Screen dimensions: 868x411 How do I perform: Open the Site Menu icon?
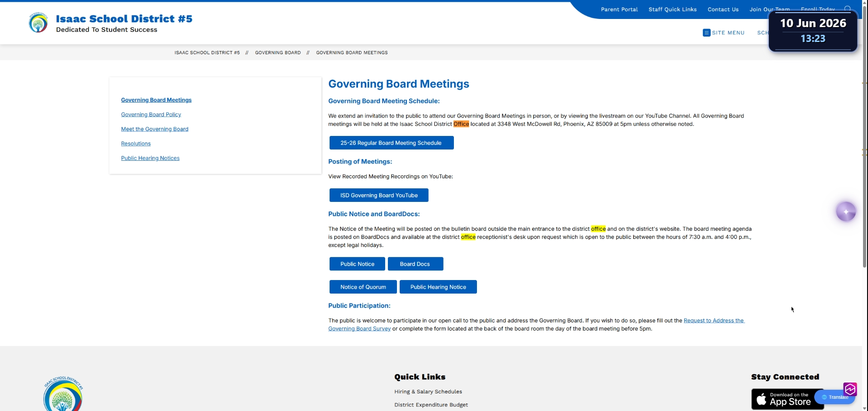pos(706,33)
